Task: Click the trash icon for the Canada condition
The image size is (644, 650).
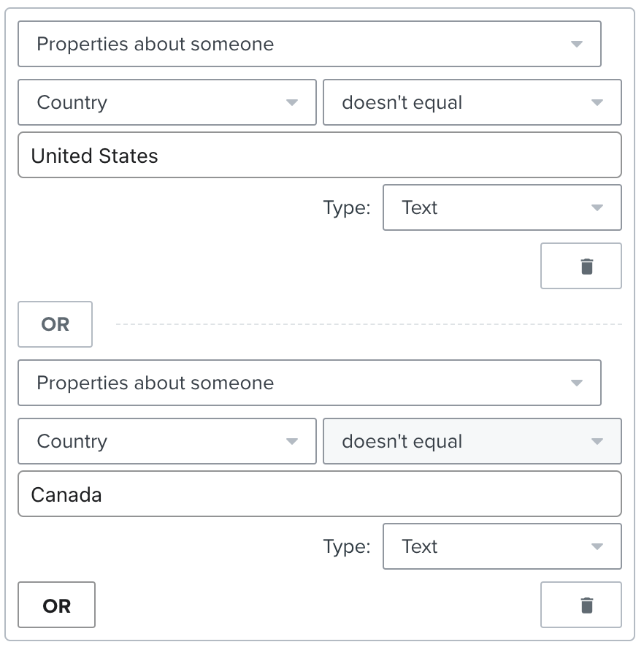Action: pos(580,605)
